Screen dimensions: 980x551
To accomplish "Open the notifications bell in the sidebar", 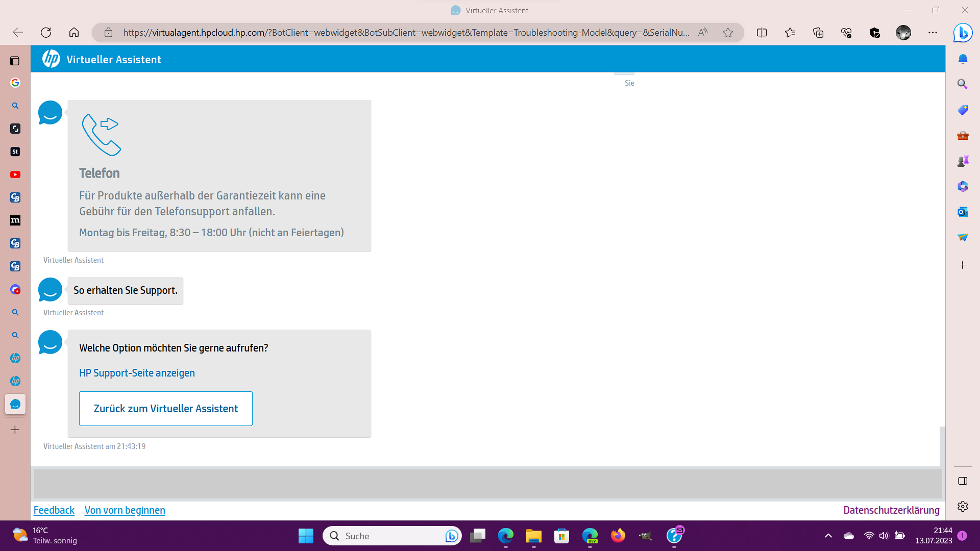I will (x=963, y=59).
